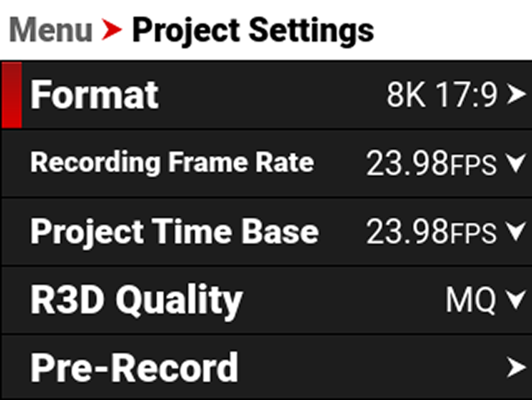This screenshot has height=400, width=532.
Task: Click the 8K 17:9 format value
Action: [442, 95]
